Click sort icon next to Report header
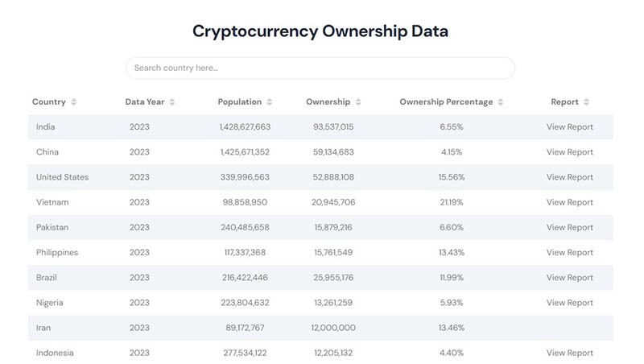Screen dimensions: 644x364 click(587, 102)
